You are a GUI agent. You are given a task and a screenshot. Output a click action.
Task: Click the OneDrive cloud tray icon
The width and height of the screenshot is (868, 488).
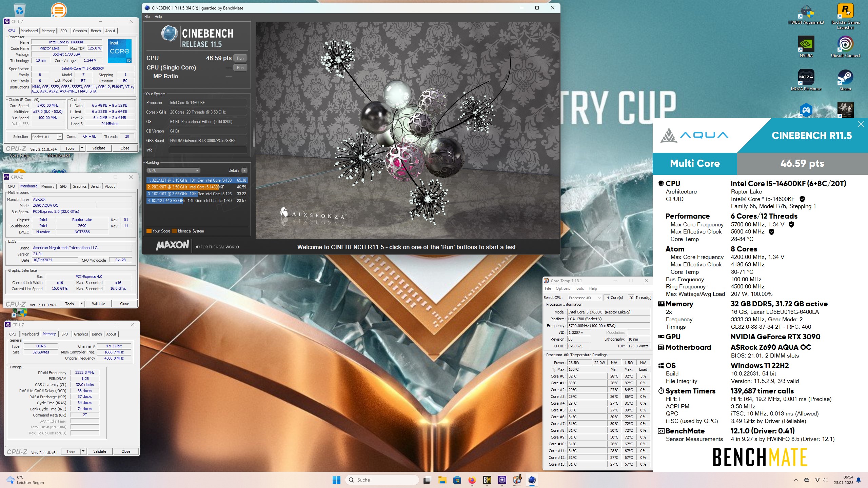tap(807, 480)
